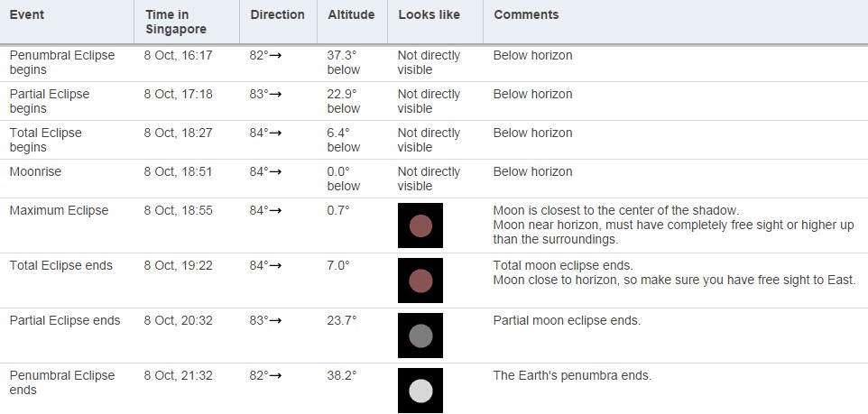Click direction arrow in Total Eclipse begins row
868x414 pixels.
coord(275,133)
